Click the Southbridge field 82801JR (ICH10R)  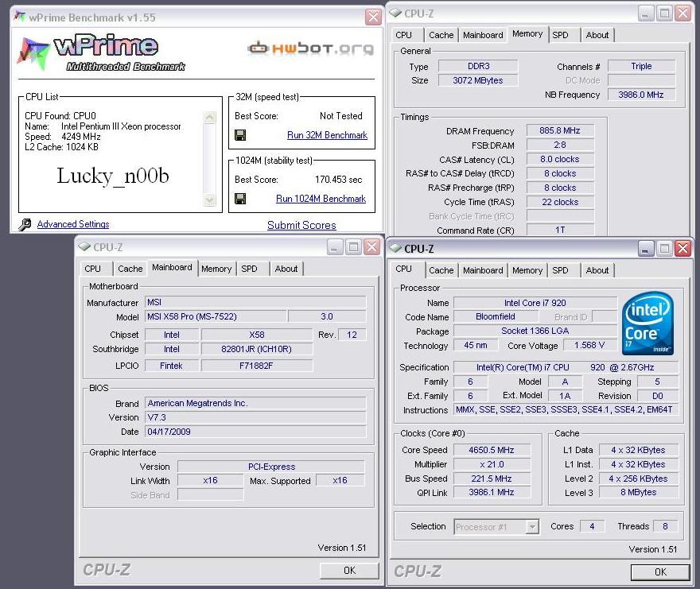tap(257, 349)
